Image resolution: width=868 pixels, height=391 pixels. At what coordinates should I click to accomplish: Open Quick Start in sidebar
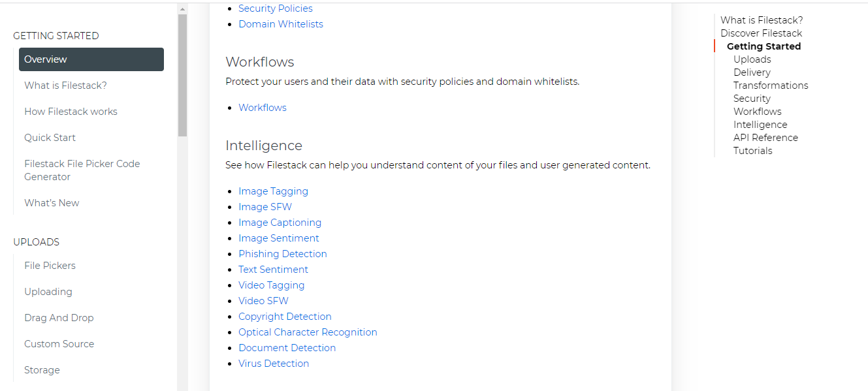[50, 138]
